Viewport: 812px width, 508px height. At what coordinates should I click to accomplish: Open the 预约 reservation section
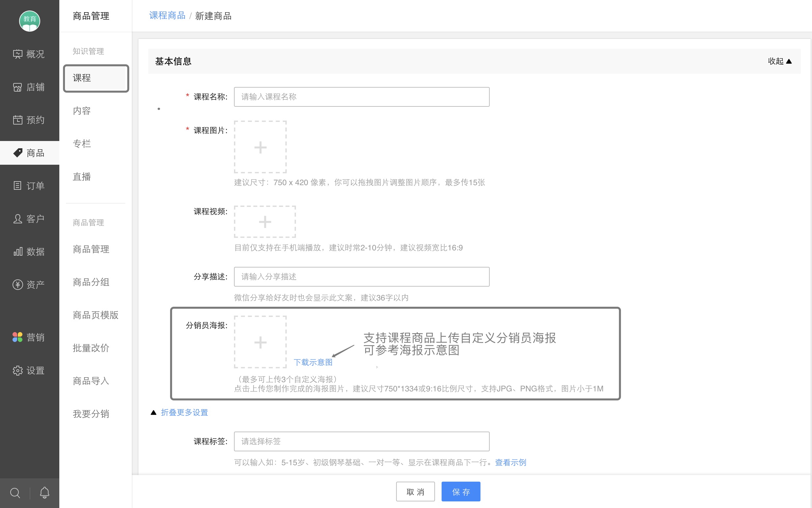(x=29, y=120)
